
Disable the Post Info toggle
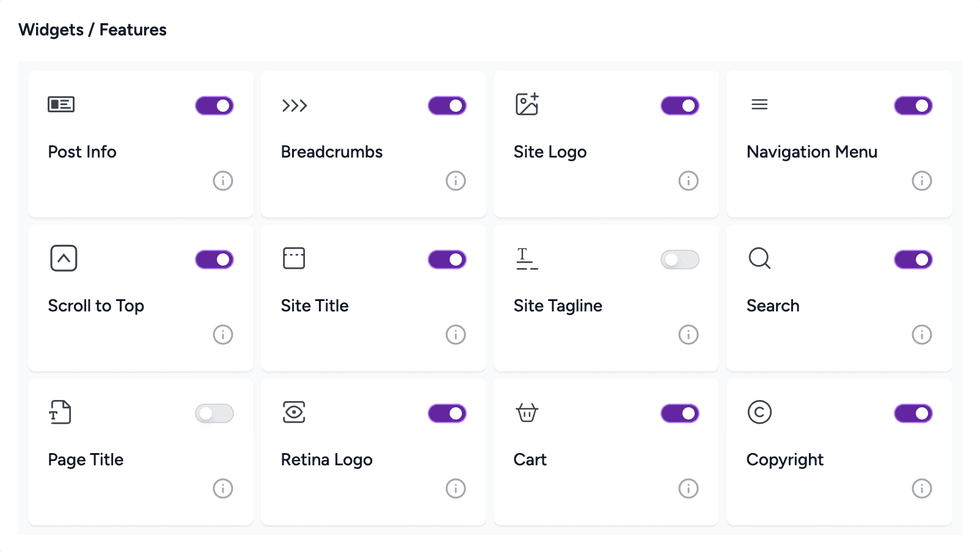(x=213, y=105)
